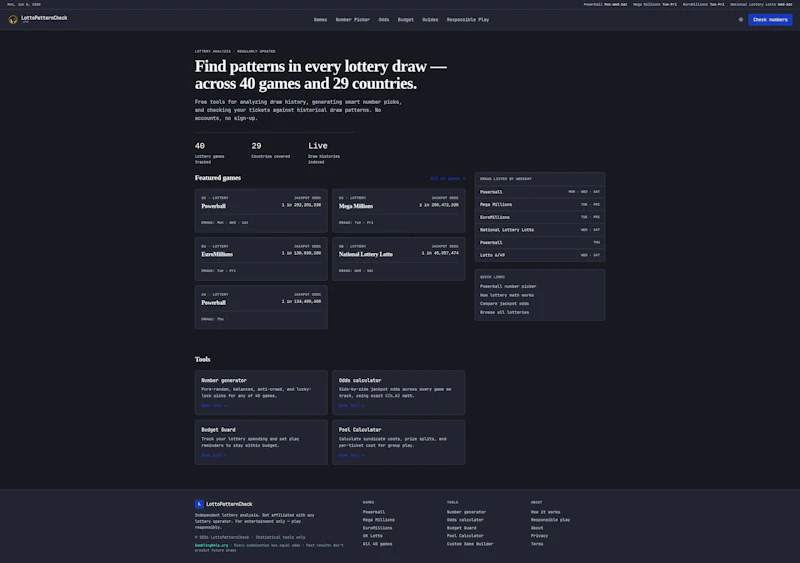Select National Lottery Lotto row in weekday list
Image resolution: width=800 pixels, height=563 pixels.
click(x=540, y=230)
